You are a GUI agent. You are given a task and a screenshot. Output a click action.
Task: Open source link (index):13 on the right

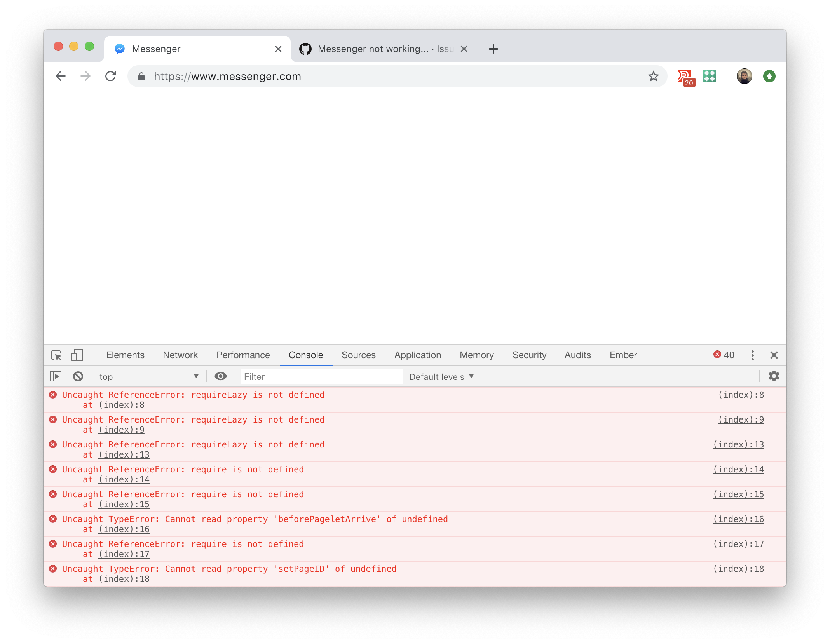738,445
